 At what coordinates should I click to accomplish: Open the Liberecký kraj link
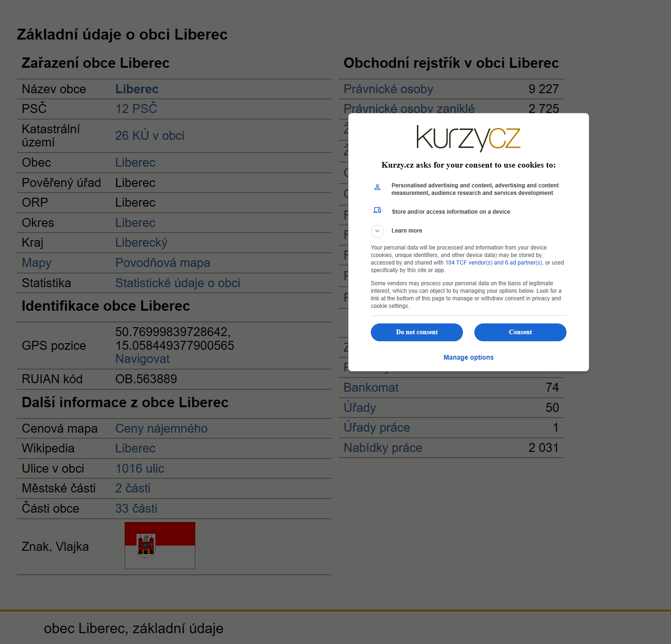pos(141,242)
